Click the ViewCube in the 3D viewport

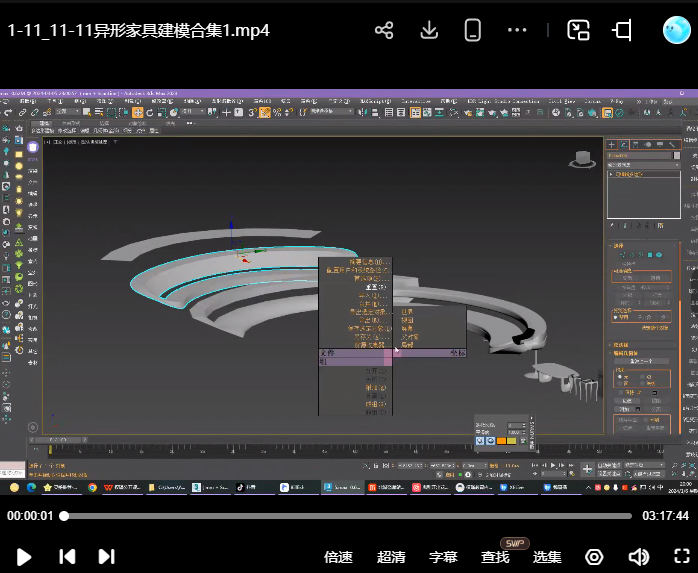582,158
